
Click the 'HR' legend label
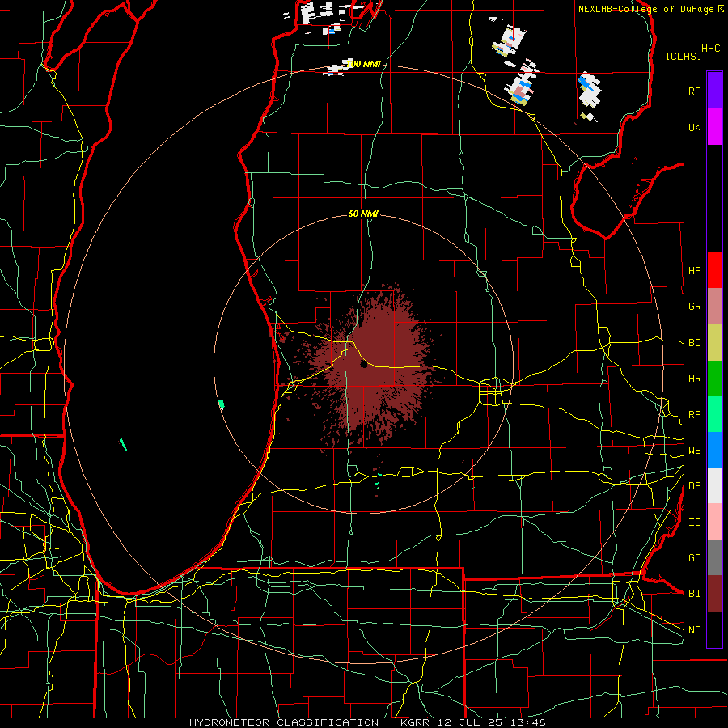point(695,379)
